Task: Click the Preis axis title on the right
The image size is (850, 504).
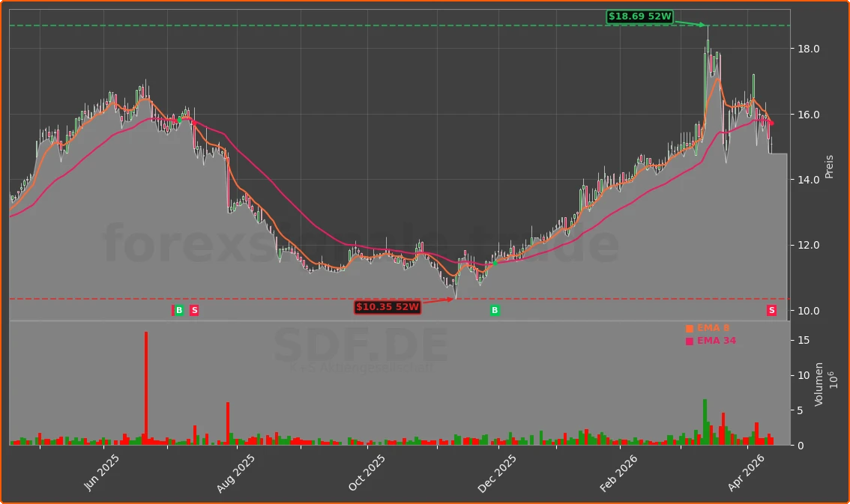Action: pos(829,166)
